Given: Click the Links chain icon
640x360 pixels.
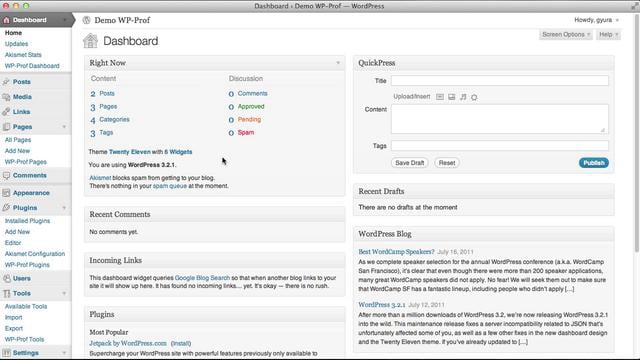Looking at the screenshot, I should click(x=6, y=111).
